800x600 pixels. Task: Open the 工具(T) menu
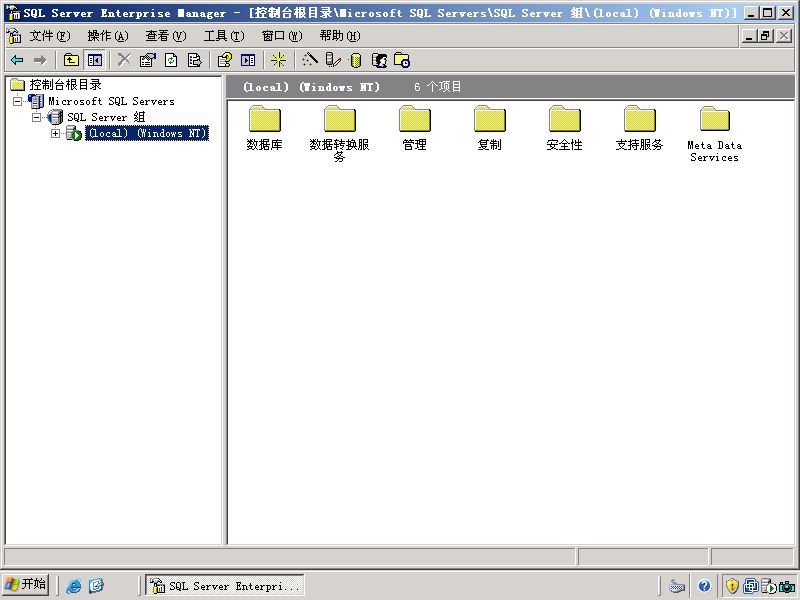click(x=224, y=36)
